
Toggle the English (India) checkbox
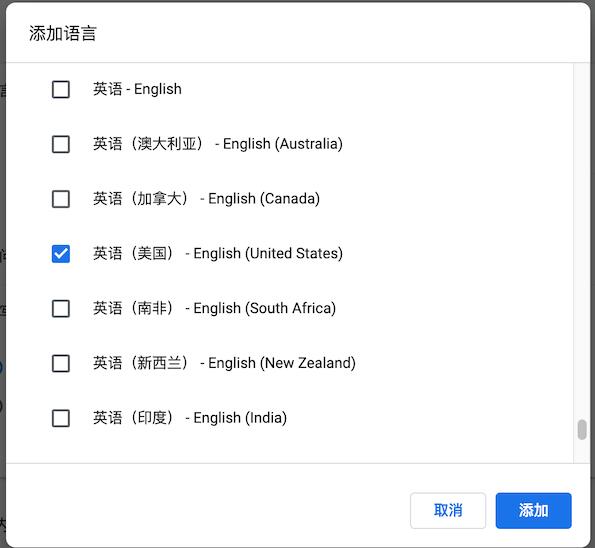click(61, 418)
